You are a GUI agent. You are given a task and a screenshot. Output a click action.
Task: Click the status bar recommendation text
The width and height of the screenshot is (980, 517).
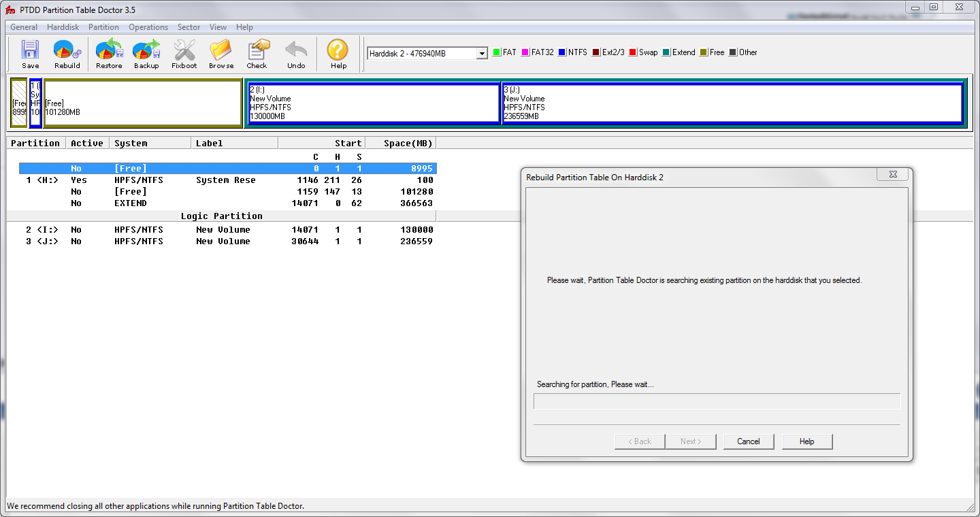coord(155,506)
